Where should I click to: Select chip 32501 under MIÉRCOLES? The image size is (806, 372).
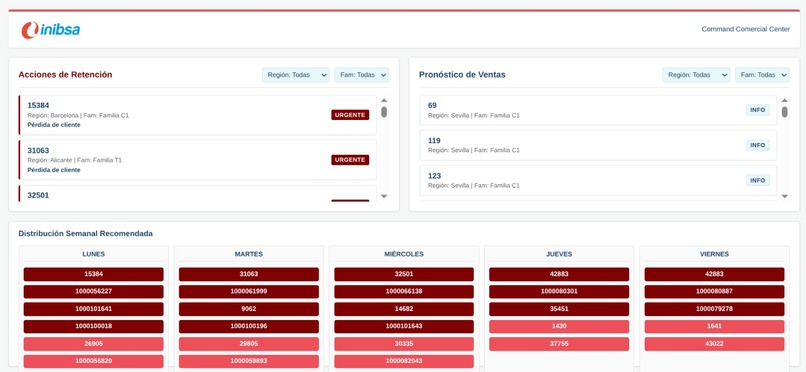click(404, 274)
